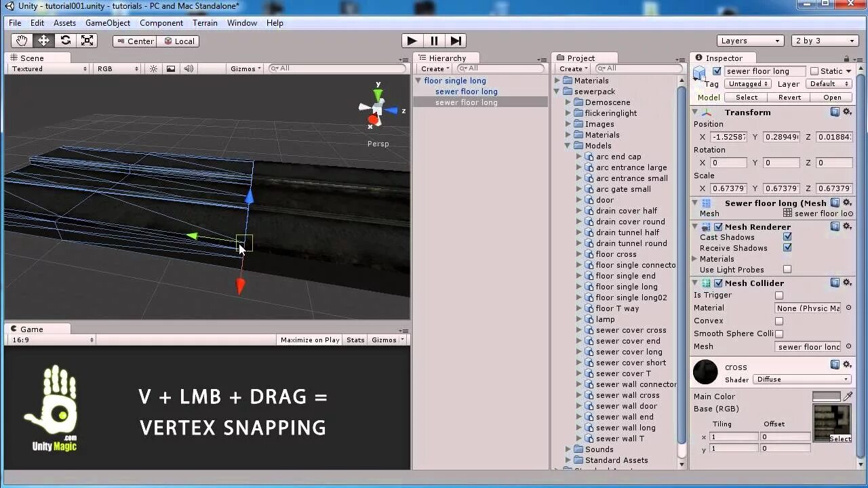This screenshot has width=868, height=488.
Task: Toggle the Mesh Collider enabled checkbox
Action: (718, 283)
